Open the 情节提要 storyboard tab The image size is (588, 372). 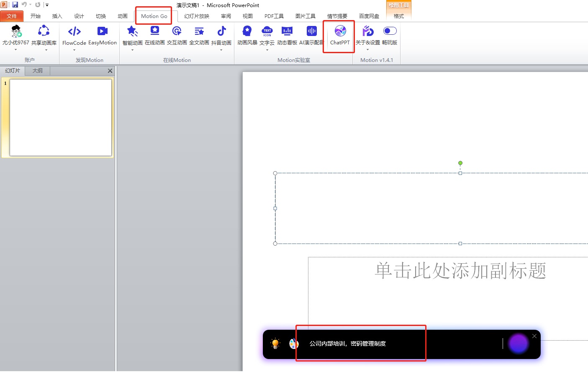coord(337,16)
